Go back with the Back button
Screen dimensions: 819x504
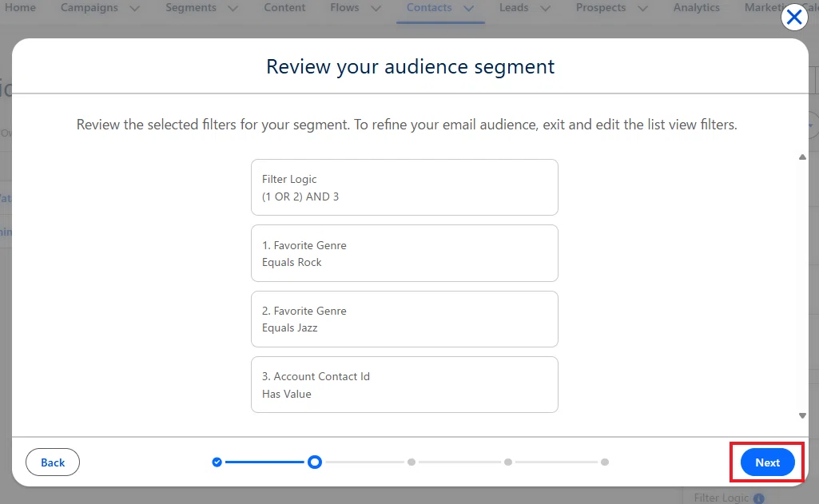tap(53, 462)
